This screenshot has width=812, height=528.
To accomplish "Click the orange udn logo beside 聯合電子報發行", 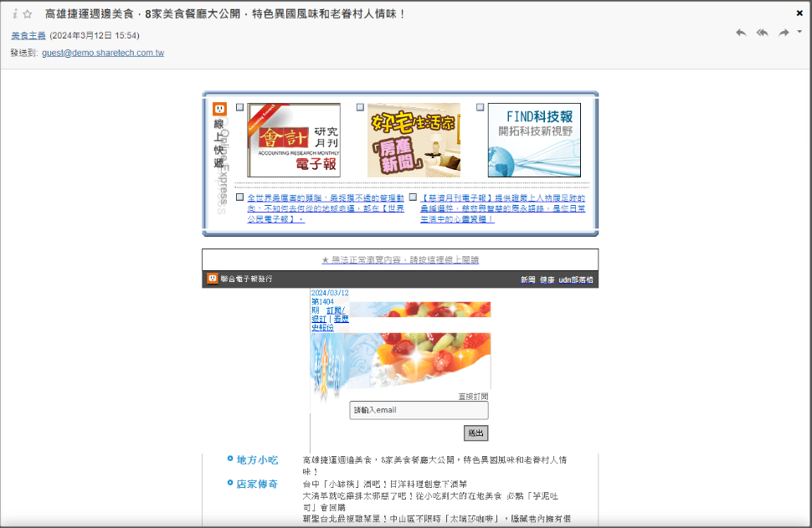I will pyautogui.click(x=213, y=279).
